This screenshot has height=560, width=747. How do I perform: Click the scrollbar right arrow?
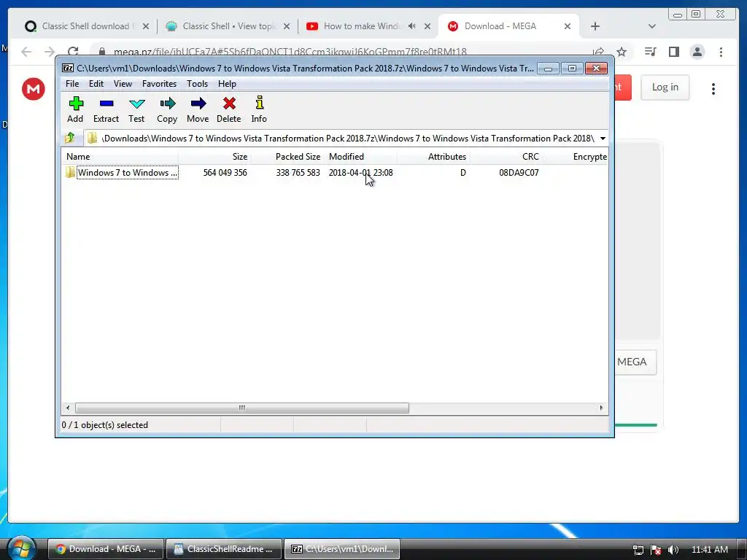[x=601, y=408]
